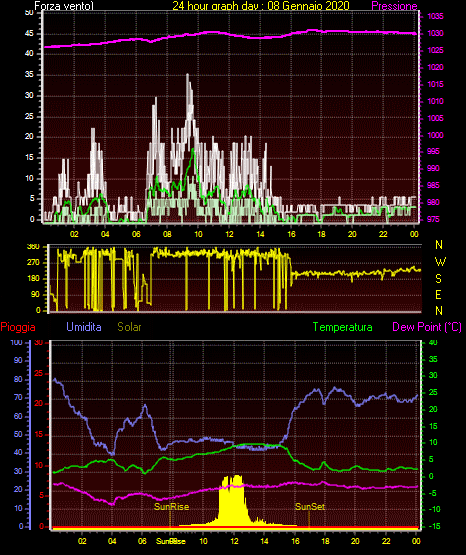The height and width of the screenshot is (555, 466).
Task: Click the '35' value on the wind-force axis
Action: [x=29, y=75]
